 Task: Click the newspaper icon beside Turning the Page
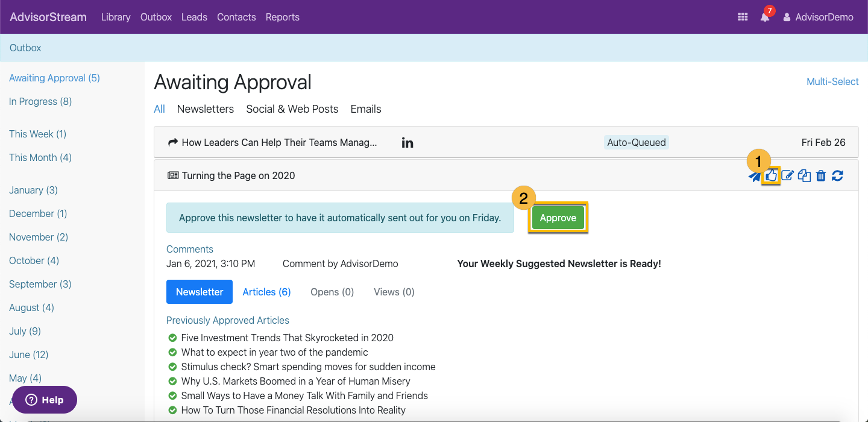coord(173,176)
